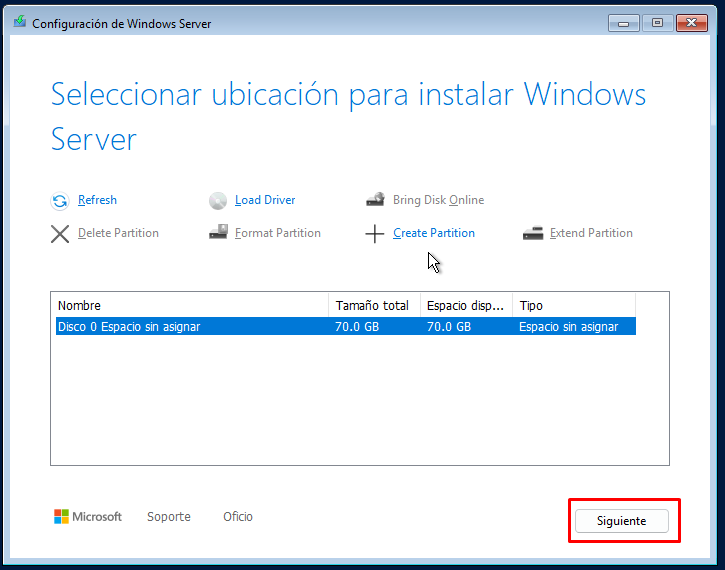
Task: Click the Windows Server setup title bar icon
Action: point(19,21)
